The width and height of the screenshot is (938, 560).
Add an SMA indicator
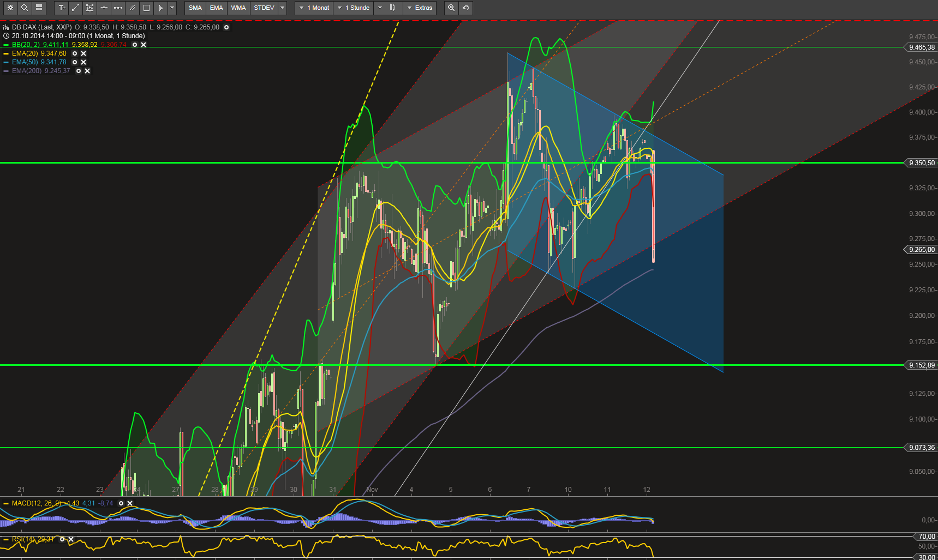(195, 8)
